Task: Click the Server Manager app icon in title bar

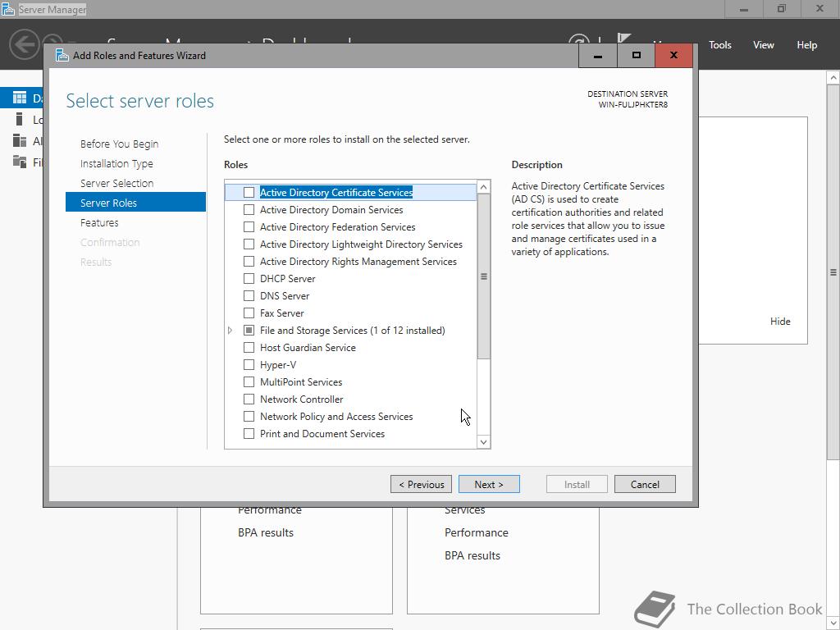Action: pos(7,8)
